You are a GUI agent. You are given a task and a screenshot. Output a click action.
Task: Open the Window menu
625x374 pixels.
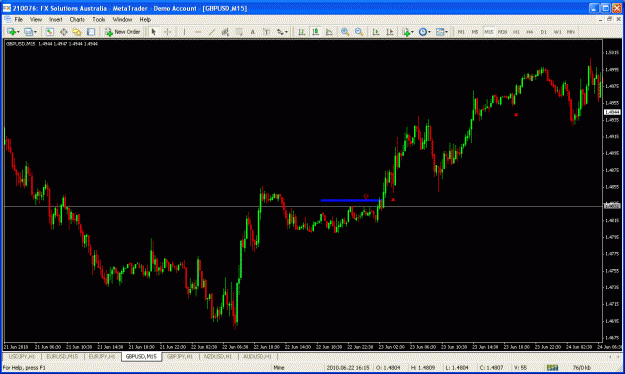(x=122, y=19)
